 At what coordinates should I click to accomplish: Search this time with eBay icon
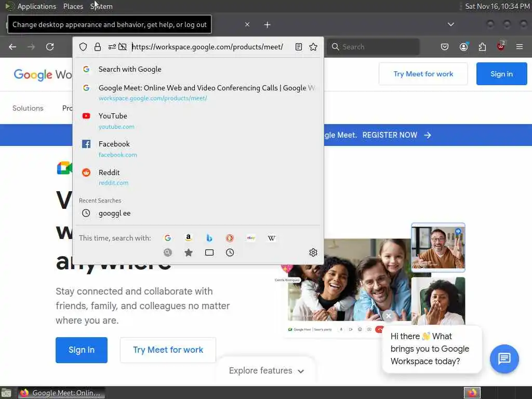(x=251, y=238)
